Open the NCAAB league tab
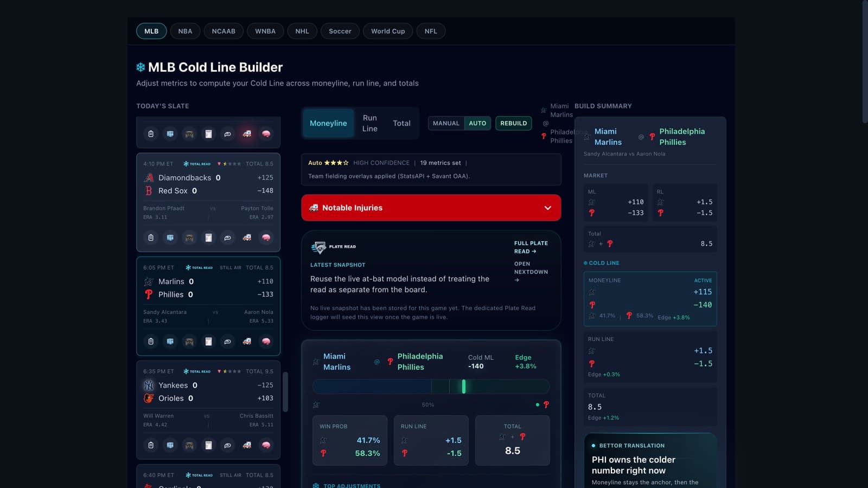The width and height of the screenshot is (868, 488). click(224, 31)
